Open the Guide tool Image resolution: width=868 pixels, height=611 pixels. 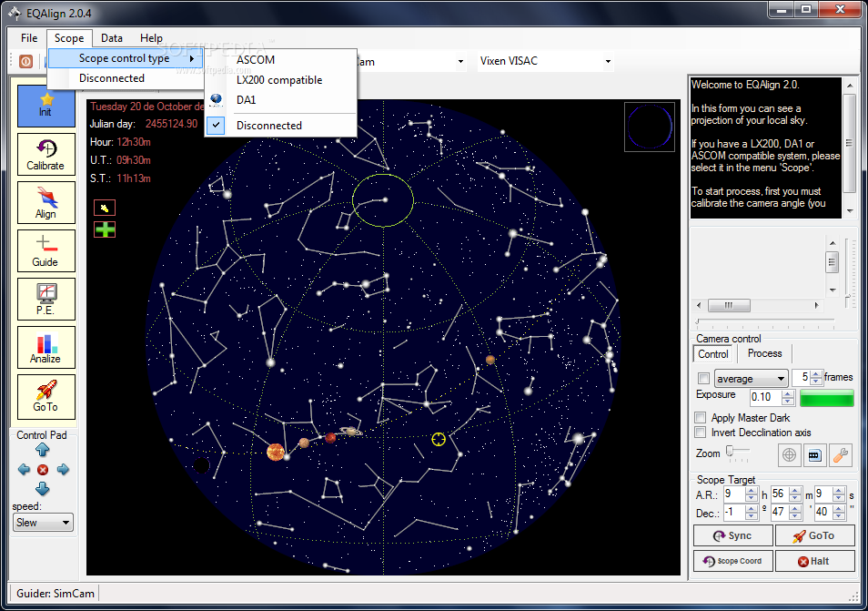pyautogui.click(x=45, y=251)
